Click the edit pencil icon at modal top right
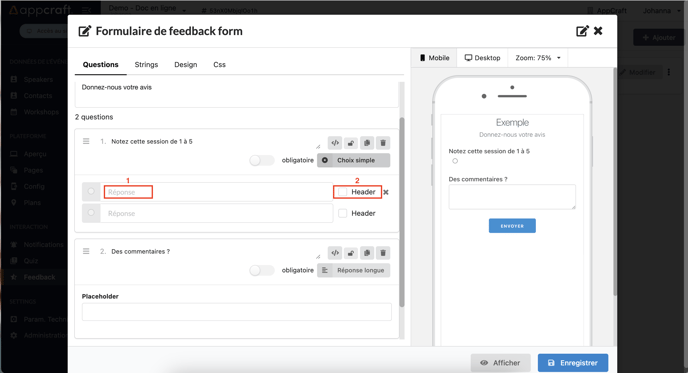 point(582,31)
